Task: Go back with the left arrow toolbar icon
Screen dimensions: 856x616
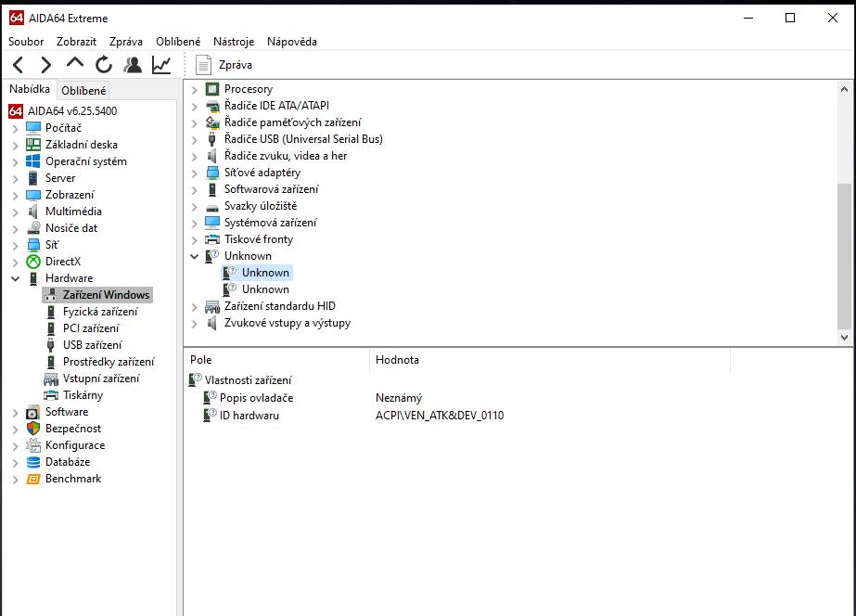Action: (18, 65)
